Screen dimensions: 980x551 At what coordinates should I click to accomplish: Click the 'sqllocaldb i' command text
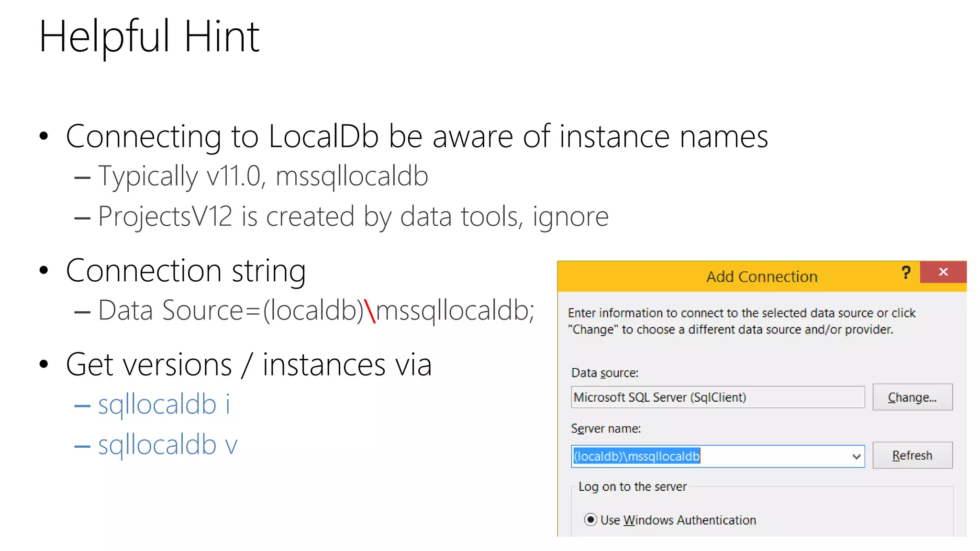point(164,404)
